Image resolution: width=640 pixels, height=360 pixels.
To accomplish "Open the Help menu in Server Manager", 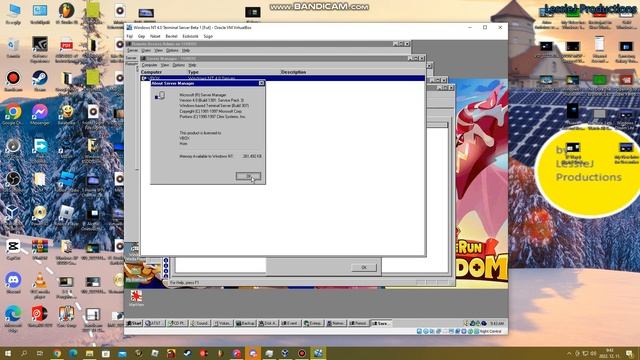I will pyautogui.click(x=192, y=65).
